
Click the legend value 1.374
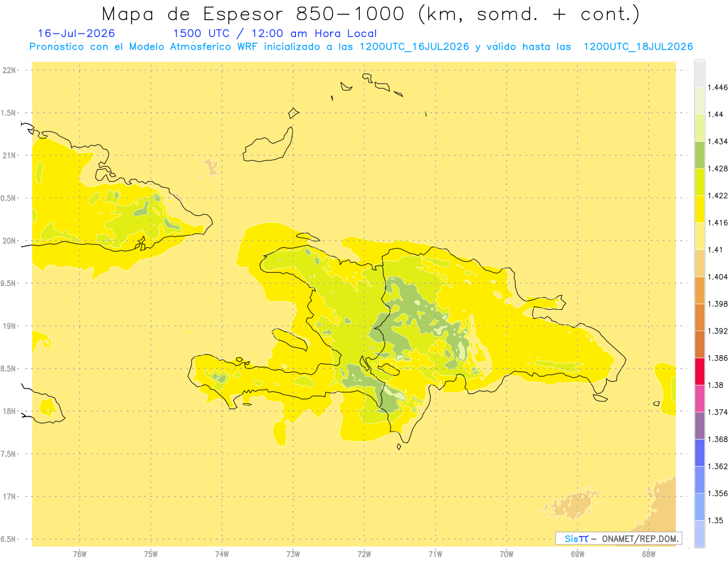[x=718, y=412]
